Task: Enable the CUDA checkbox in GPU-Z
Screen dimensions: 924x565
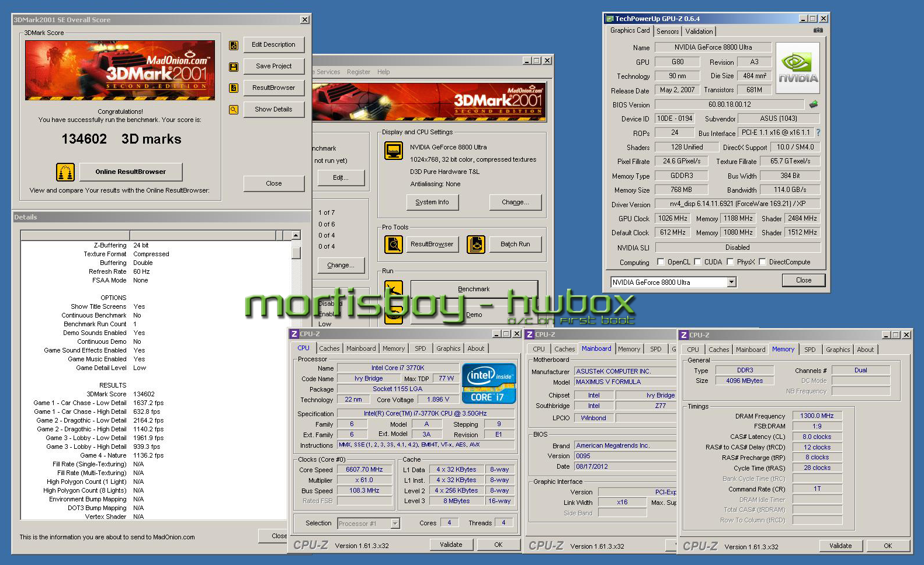Action: [x=697, y=262]
